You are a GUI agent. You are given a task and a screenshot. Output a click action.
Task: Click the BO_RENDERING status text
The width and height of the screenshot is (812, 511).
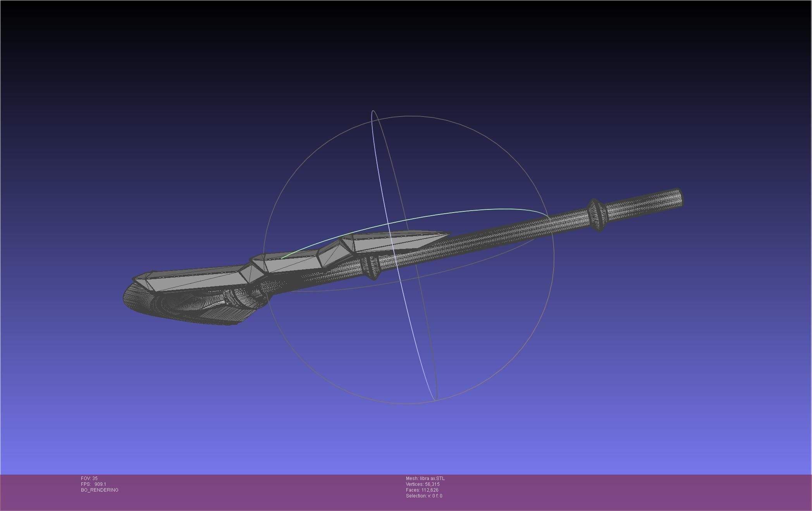[x=100, y=490]
